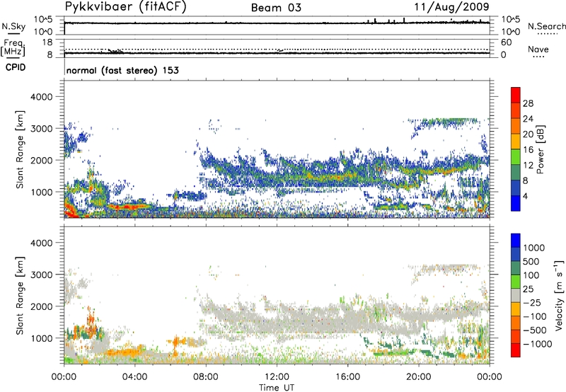Click the 4 label on Power colorbar
Image resolution: width=566 pixels, height=392 pixels.
click(526, 196)
